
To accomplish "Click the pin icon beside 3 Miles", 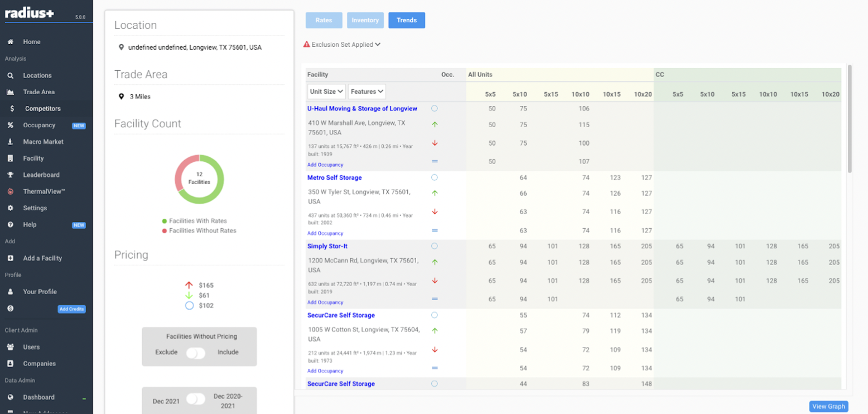I will pos(121,97).
